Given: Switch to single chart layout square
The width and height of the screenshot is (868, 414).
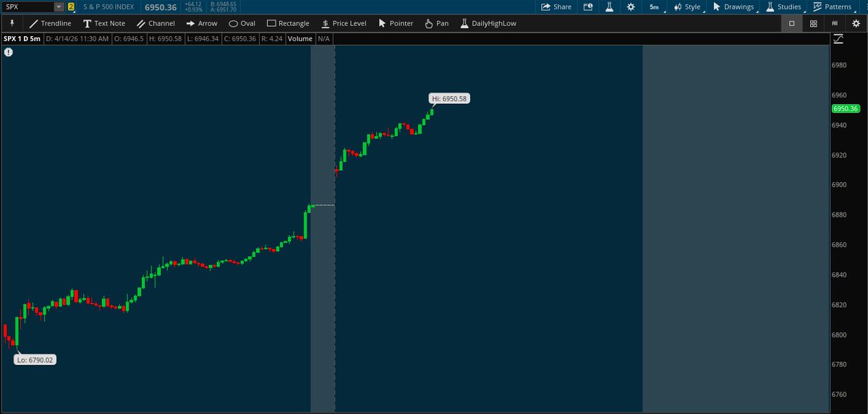Looking at the screenshot, I should [x=791, y=23].
